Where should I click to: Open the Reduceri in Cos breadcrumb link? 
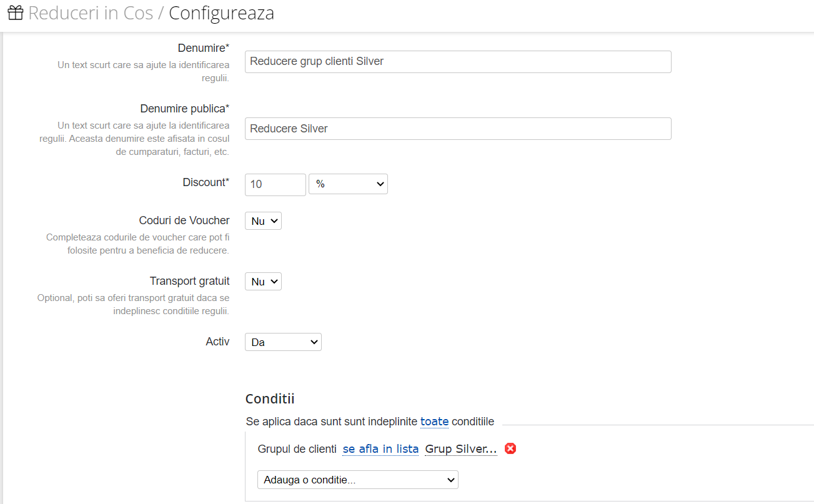click(x=91, y=12)
